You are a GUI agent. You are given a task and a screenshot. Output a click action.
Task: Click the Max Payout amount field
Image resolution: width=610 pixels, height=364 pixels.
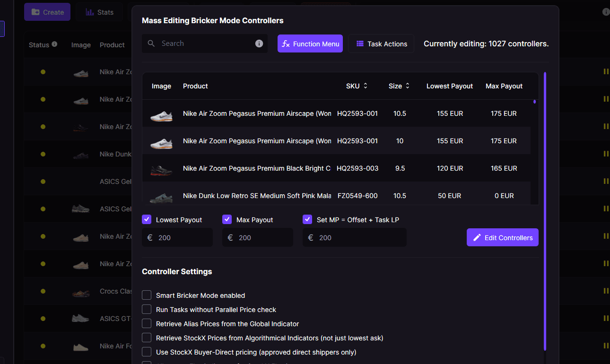pos(258,237)
